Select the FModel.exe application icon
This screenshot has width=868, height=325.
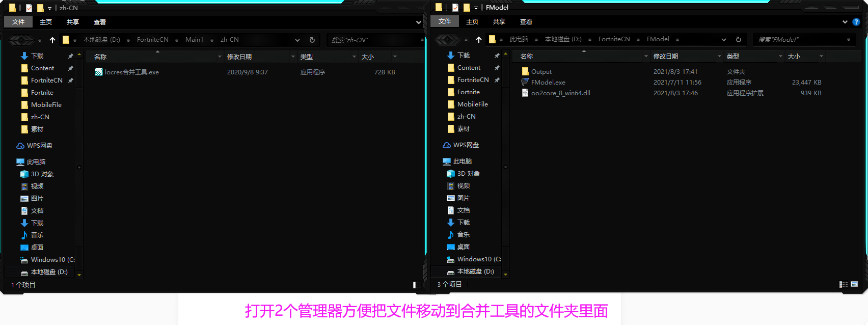point(525,82)
